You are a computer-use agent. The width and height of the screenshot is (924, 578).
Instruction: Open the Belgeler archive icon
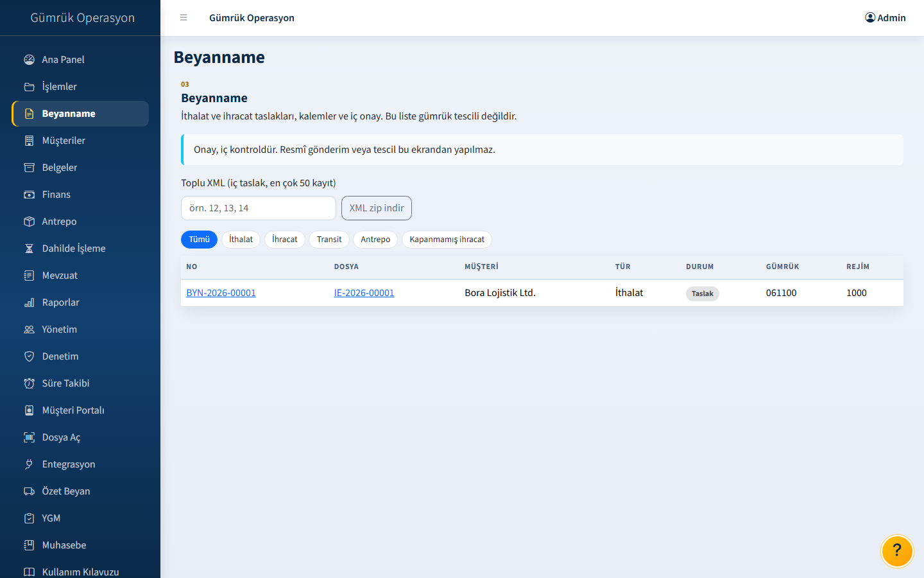[x=29, y=168]
